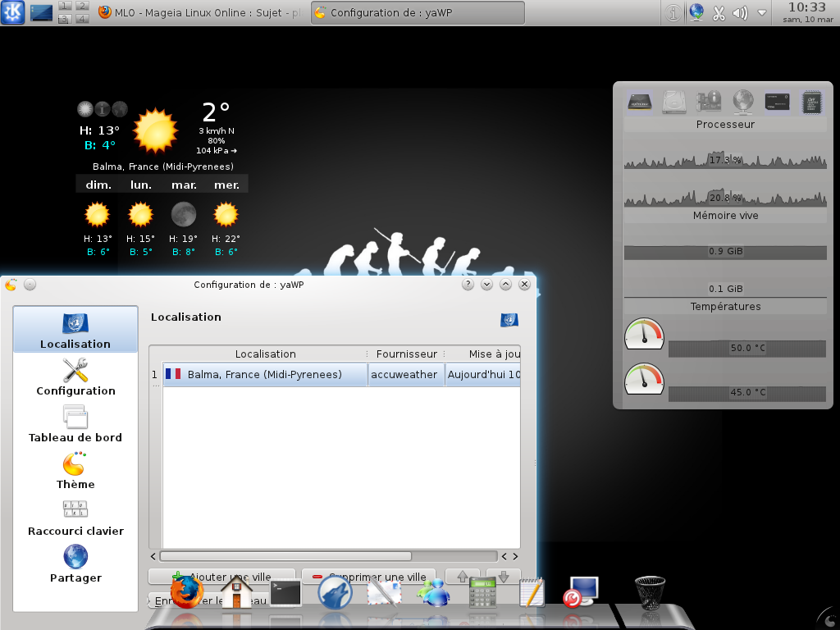The image size is (840, 630).
Task: Toggle the CPU chip monitor icon
Action: coord(811,101)
